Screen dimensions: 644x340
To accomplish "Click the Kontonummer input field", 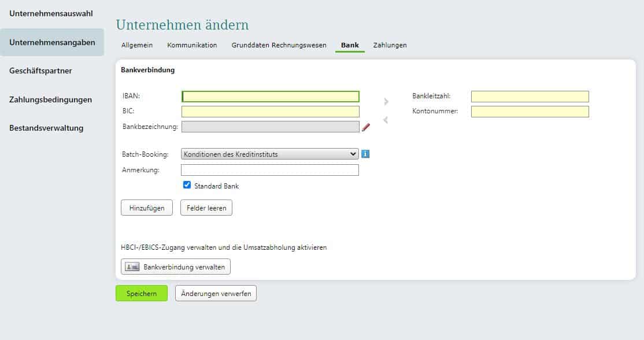I will coord(530,111).
